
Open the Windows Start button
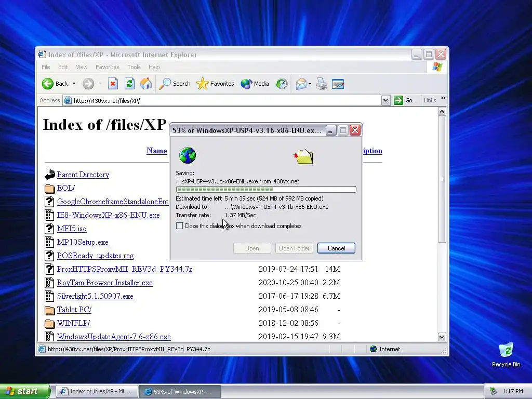pos(24,391)
